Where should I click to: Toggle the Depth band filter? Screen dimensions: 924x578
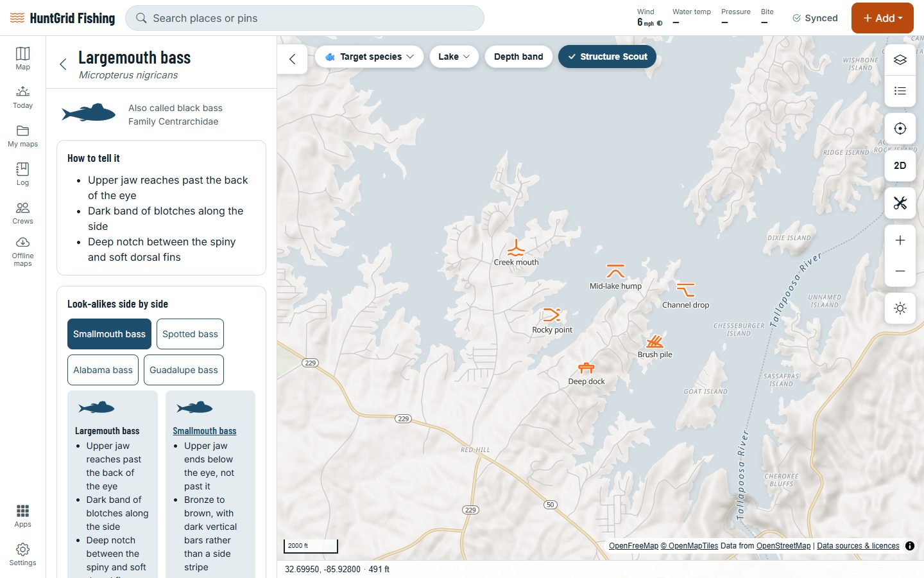pos(518,57)
